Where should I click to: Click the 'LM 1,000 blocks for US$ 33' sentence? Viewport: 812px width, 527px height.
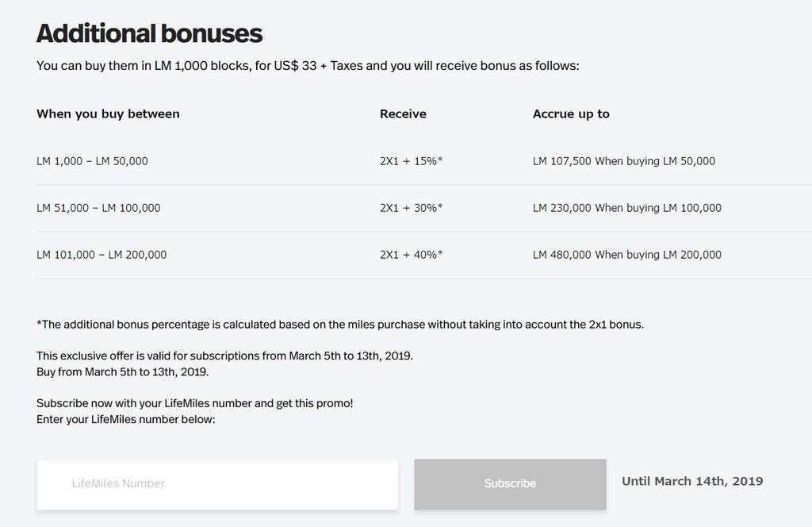[x=308, y=66]
